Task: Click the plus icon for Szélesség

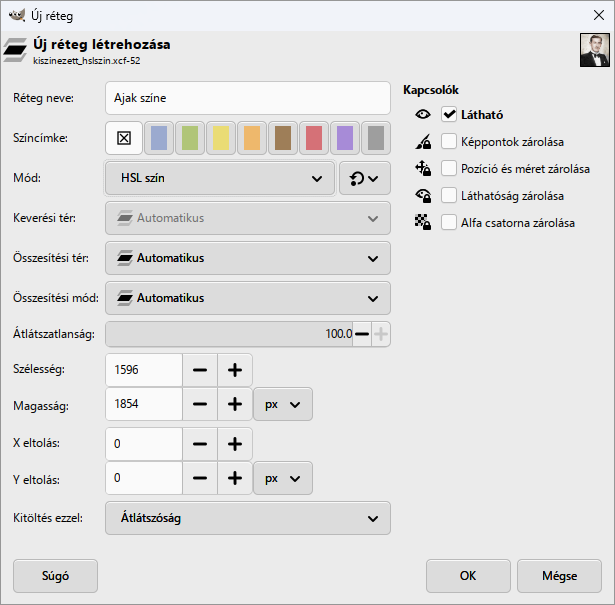Action: point(235,370)
